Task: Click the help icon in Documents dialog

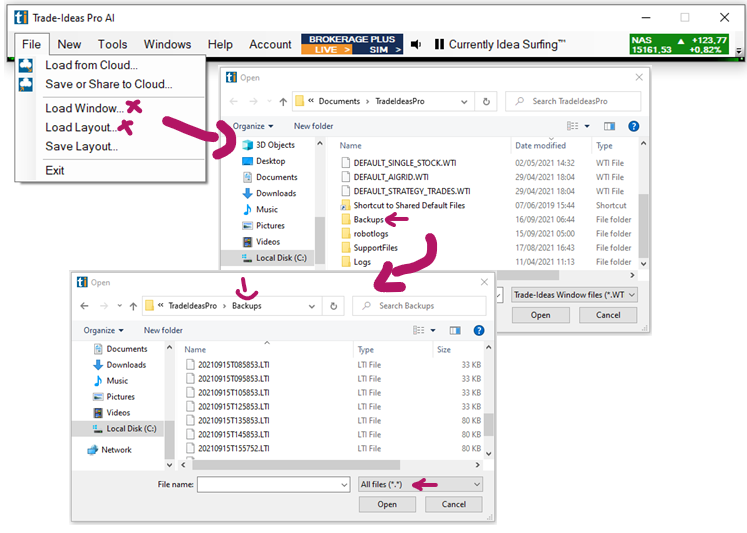Action: (633, 126)
